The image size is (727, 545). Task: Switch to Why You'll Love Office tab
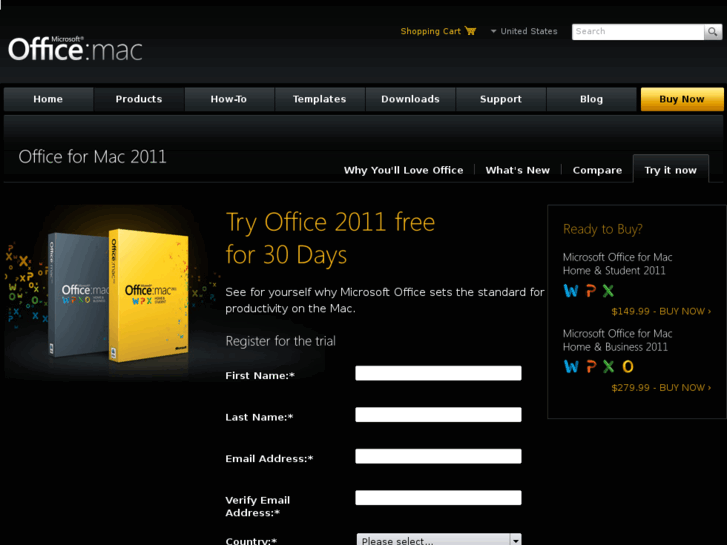pyautogui.click(x=403, y=170)
